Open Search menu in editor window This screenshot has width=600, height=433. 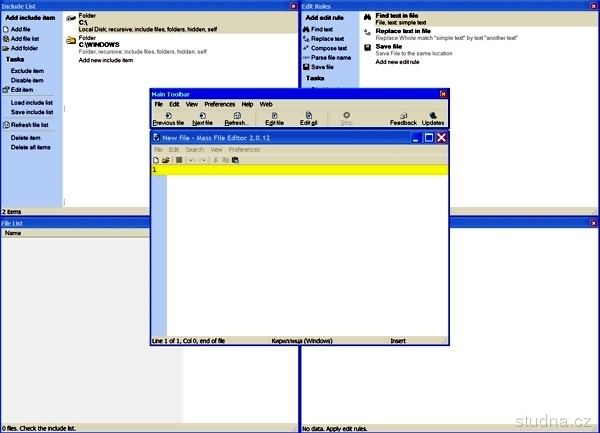pos(195,150)
